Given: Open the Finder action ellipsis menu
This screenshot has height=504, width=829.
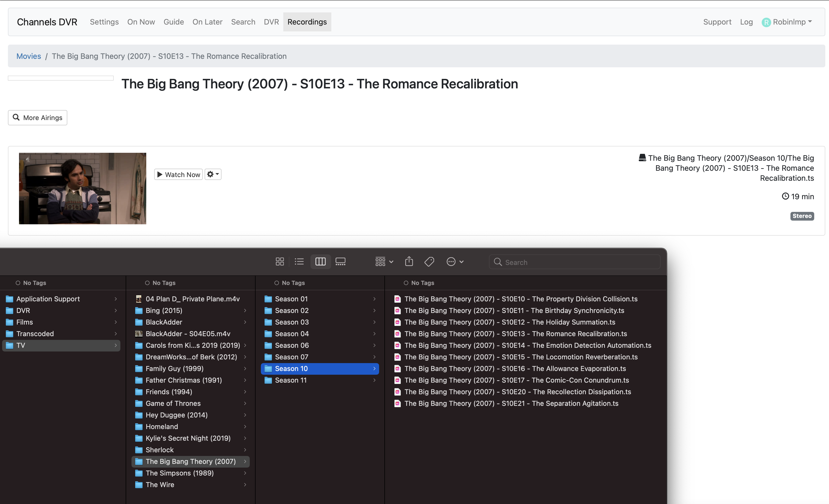Looking at the screenshot, I should [x=455, y=261].
